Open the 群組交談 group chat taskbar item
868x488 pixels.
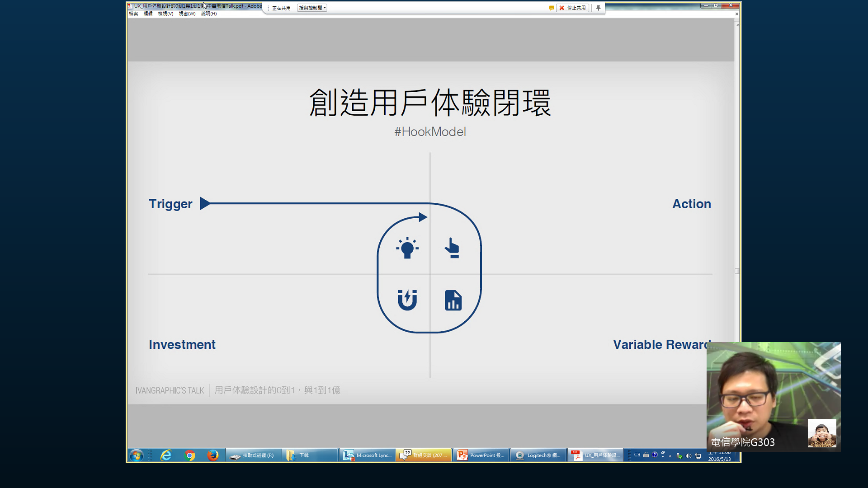click(x=424, y=455)
